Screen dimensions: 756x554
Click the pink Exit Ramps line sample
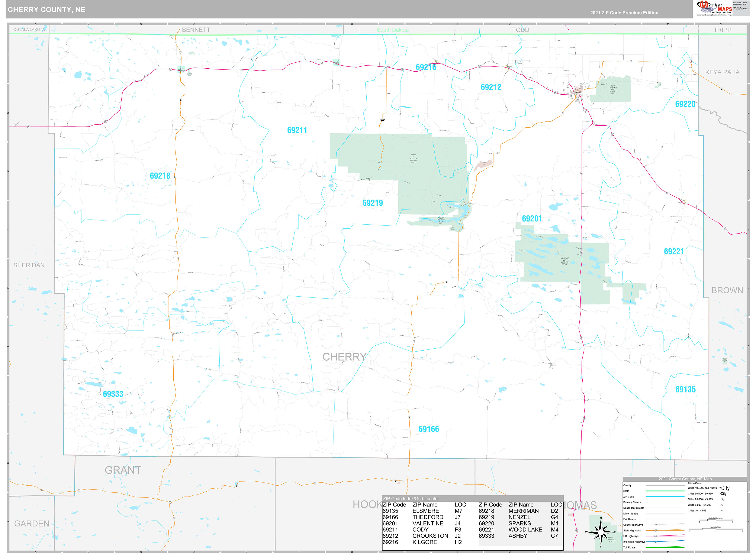coord(665,519)
